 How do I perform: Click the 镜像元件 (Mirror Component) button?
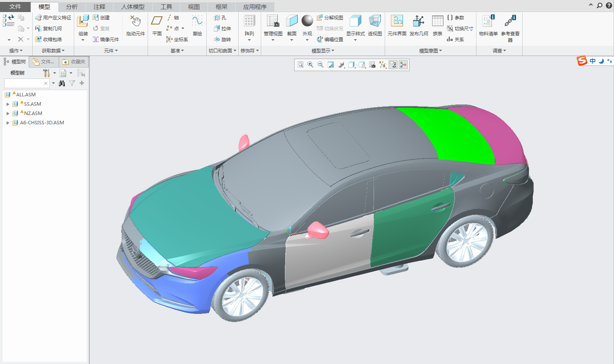click(x=106, y=39)
